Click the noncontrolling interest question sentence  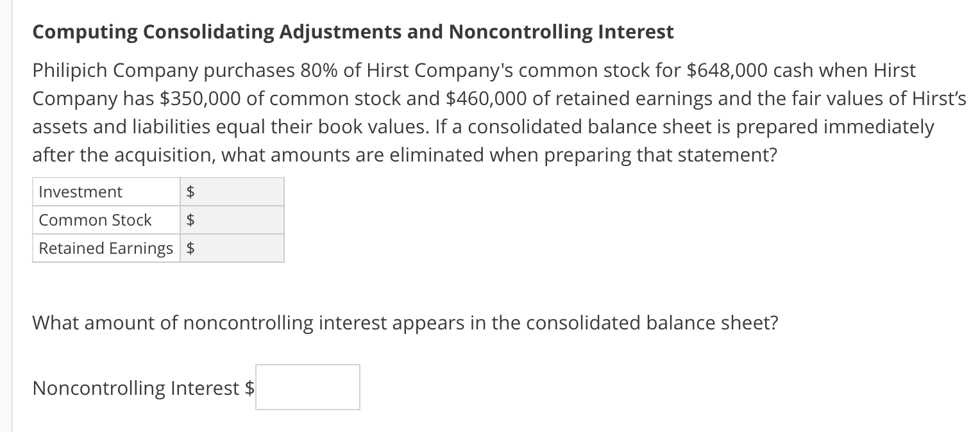[405, 322]
